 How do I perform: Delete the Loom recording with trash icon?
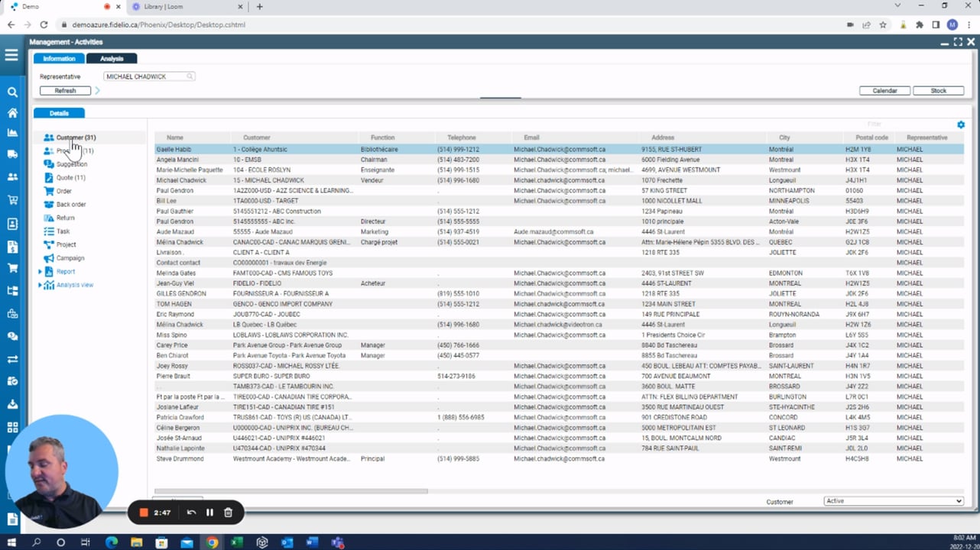click(228, 513)
